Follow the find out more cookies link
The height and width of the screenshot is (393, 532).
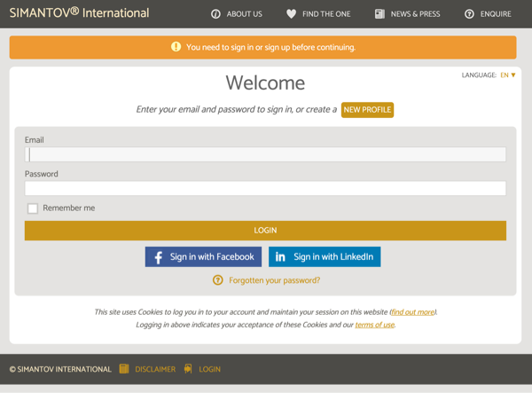(x=413, y=312)
